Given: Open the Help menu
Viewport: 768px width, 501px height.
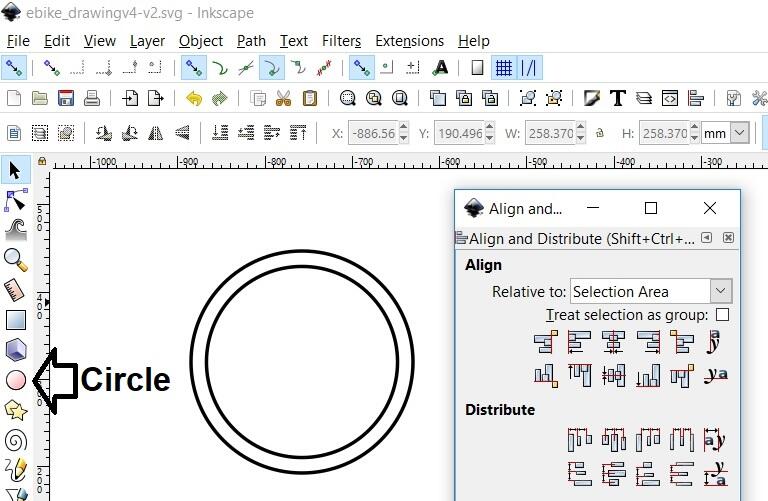Looking at the screenshot, I should point(474,41).
